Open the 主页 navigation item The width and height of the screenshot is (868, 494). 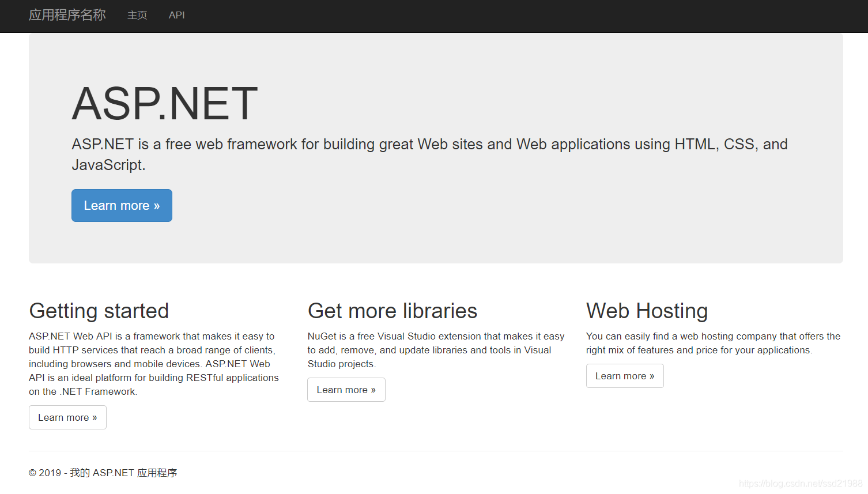click(x=137, y=16)
